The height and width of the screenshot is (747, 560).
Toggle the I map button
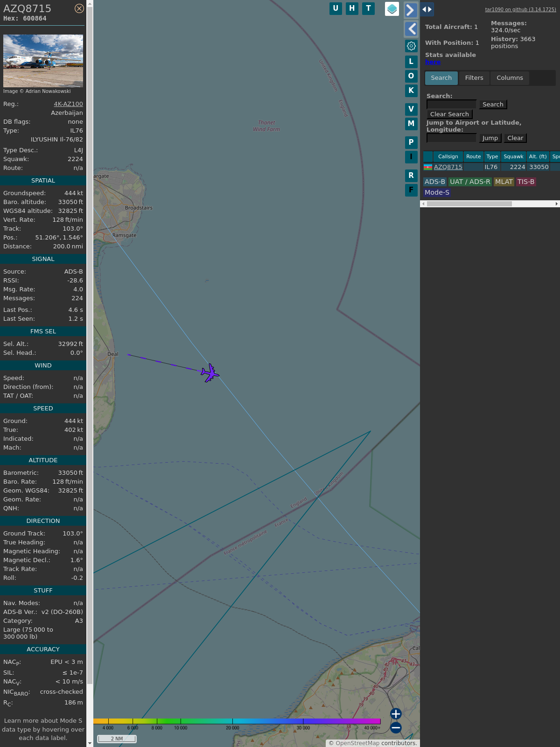pyautogui.click(x=411, y=157)
